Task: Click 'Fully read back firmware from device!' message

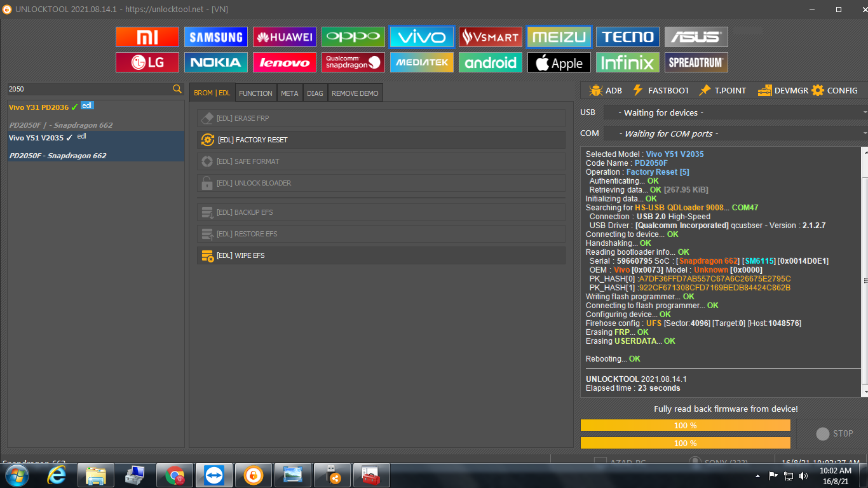Action: point(726,409)
